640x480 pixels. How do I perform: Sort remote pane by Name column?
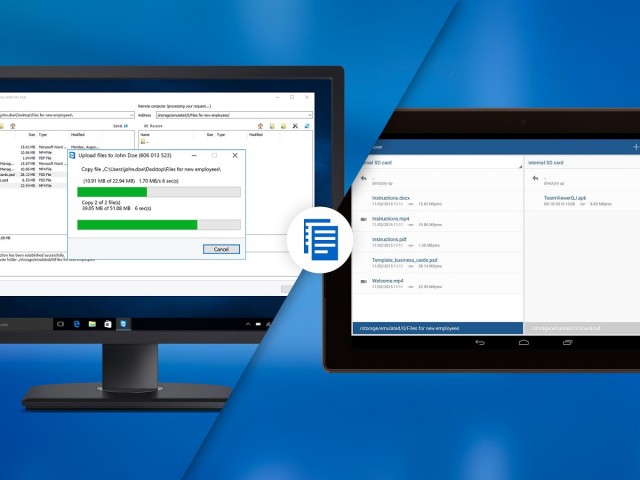click(x=145, y=134)
